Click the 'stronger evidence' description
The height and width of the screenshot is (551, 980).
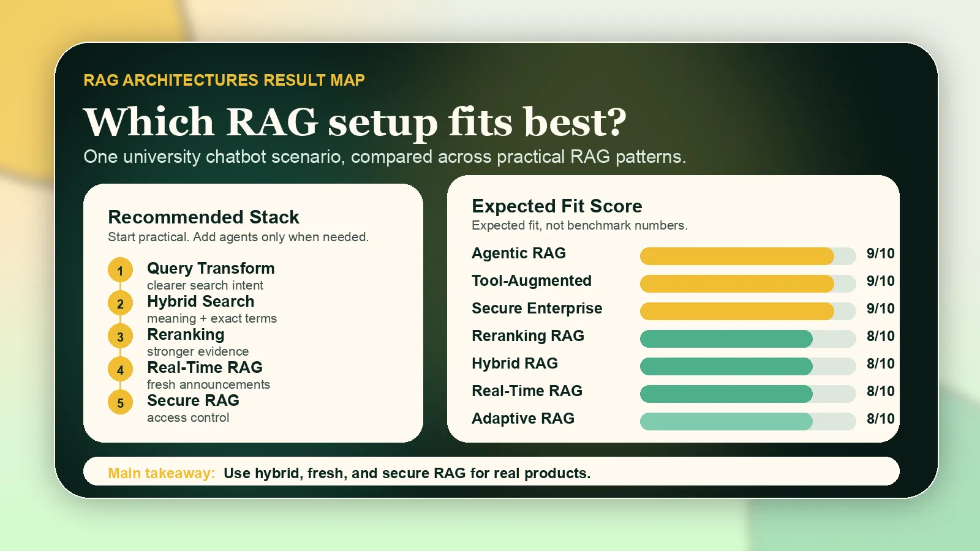198,351
